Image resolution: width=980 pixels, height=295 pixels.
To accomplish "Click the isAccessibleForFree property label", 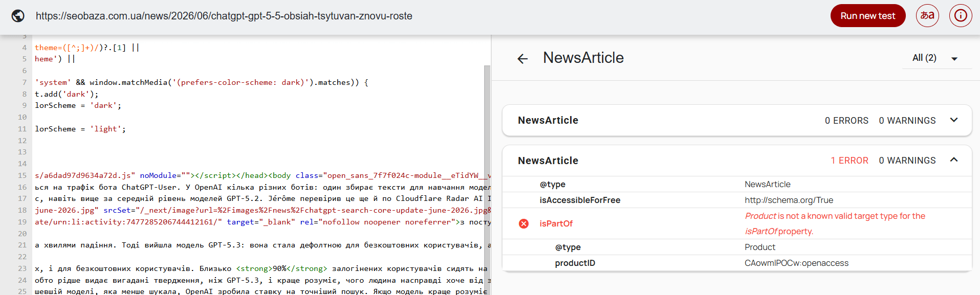I will [x=580, y=200].
